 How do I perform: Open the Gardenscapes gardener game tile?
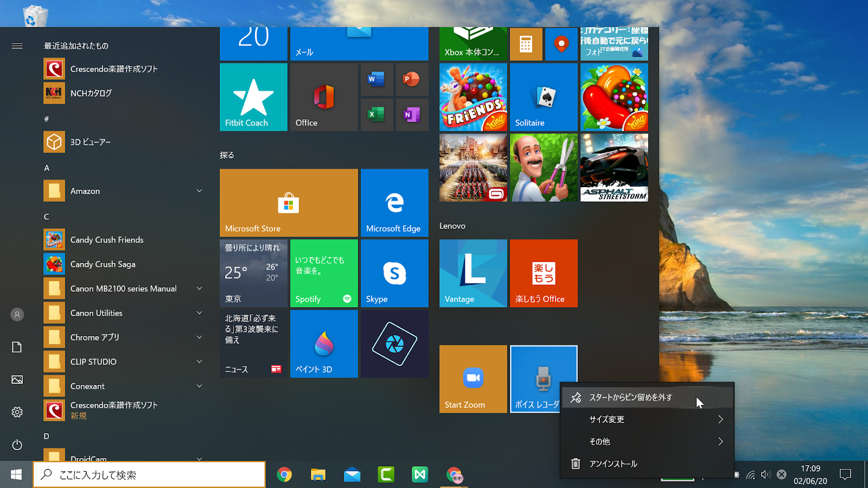[x=544, y=168]
